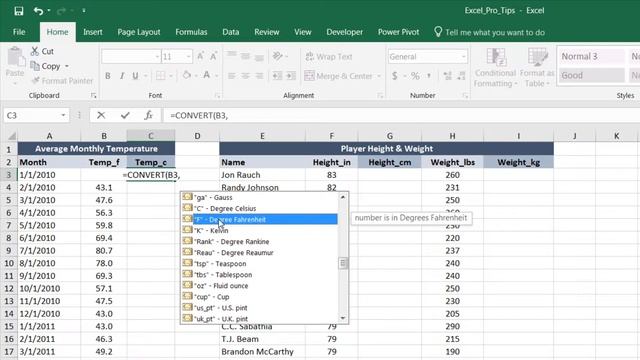Open the File tab

19,32
